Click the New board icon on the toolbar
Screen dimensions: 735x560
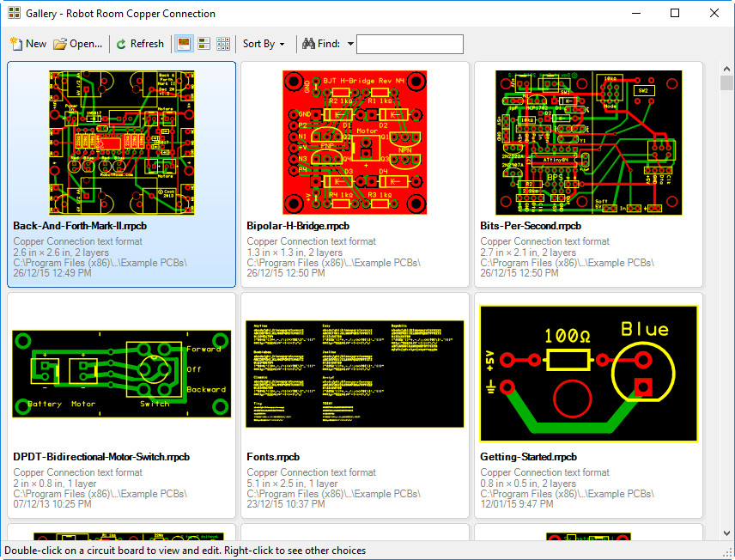[15, 43]
